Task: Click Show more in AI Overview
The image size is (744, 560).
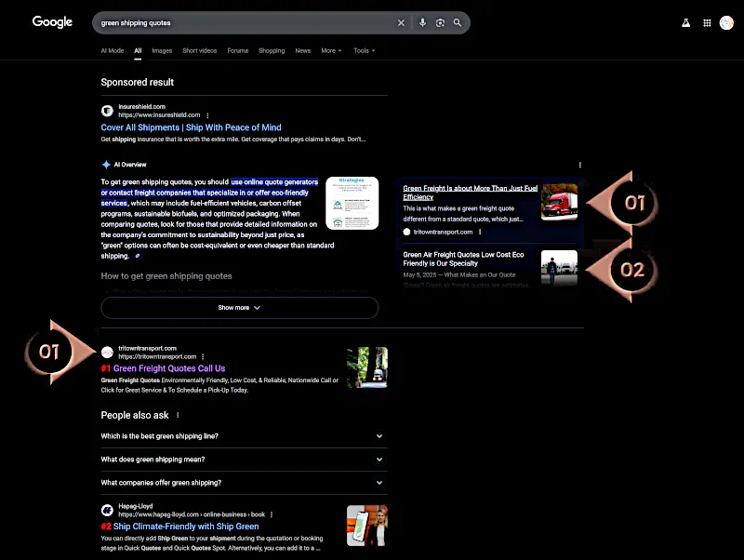Action: coord(240,307)
